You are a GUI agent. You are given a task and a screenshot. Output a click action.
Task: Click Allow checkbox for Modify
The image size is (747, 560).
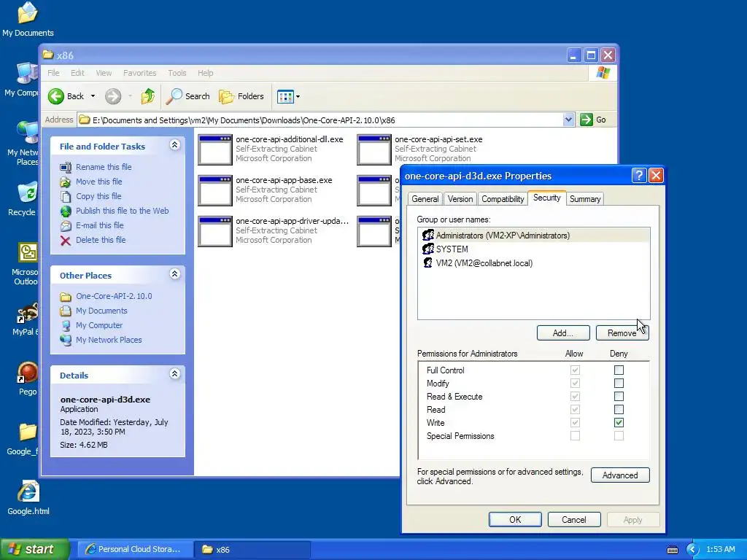575,384
